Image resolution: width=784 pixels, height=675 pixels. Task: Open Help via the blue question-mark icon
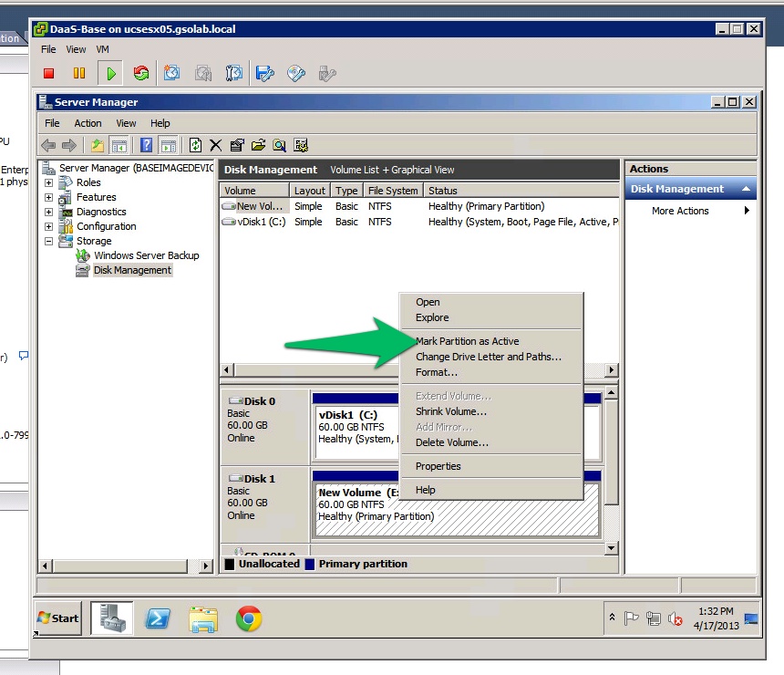tap(146, 146)
